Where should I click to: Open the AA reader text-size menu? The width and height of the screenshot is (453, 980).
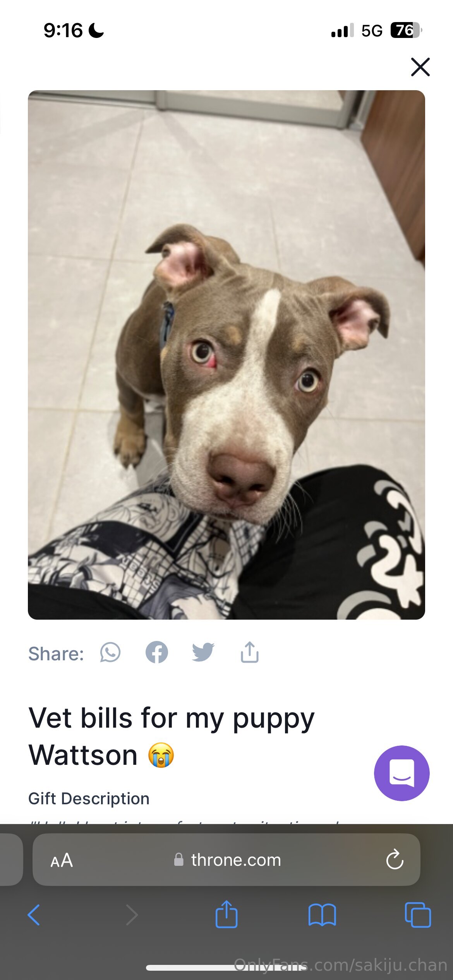click(x=62, y=860)
